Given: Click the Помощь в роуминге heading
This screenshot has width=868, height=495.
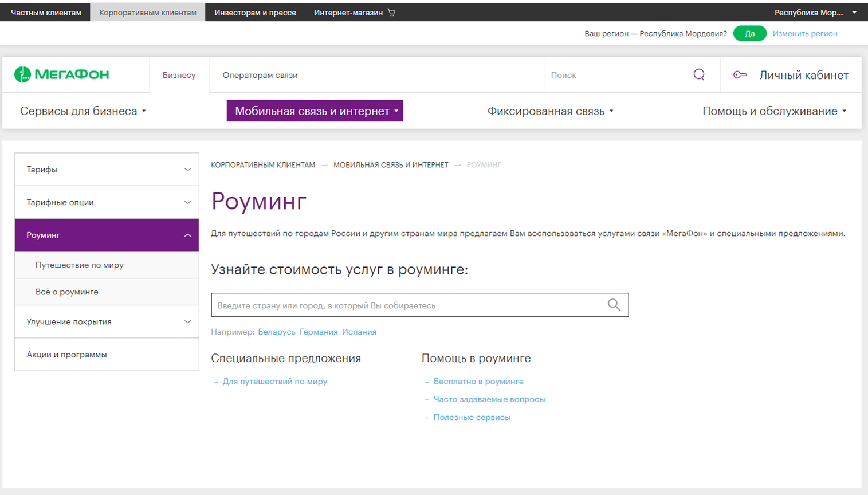Looking at the screenshot, I should (x=476, y=358).
